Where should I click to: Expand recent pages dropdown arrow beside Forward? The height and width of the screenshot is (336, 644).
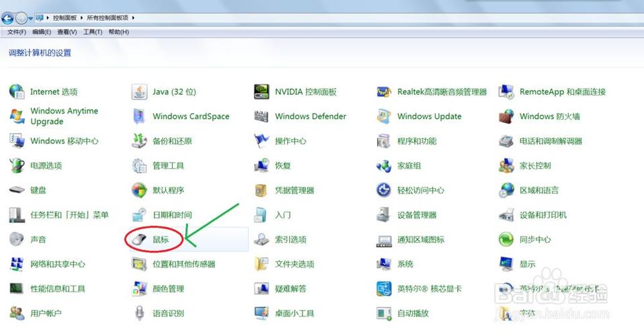(30, 18)
